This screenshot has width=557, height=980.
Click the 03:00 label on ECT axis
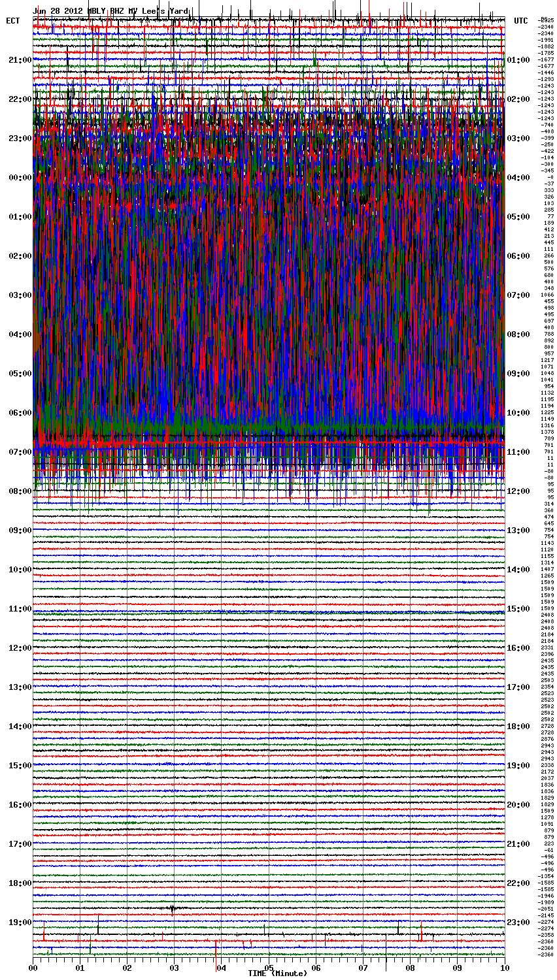(20, 295)
